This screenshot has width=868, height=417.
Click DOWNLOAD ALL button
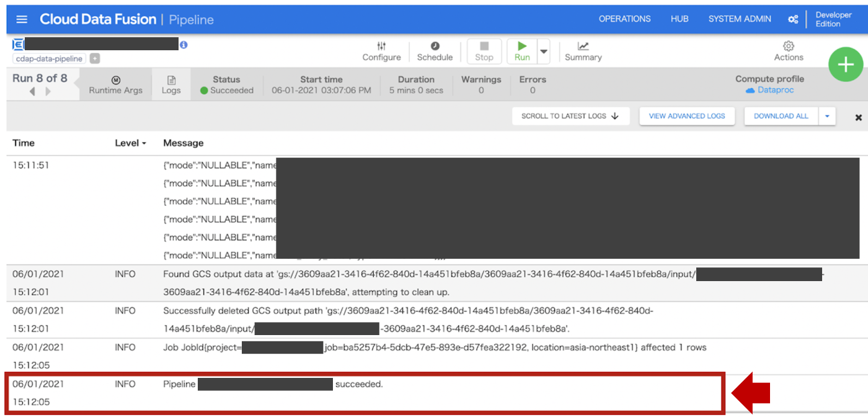coord(781,116)
